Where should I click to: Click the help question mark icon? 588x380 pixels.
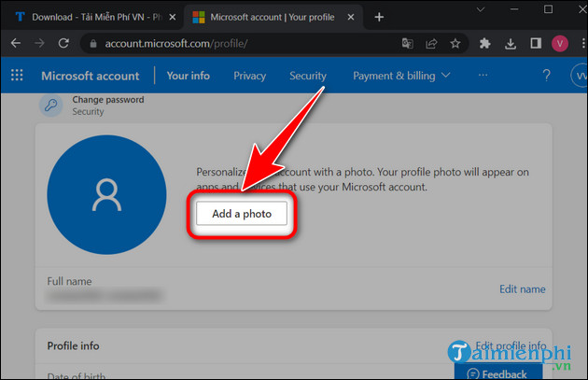coord(546,76)
